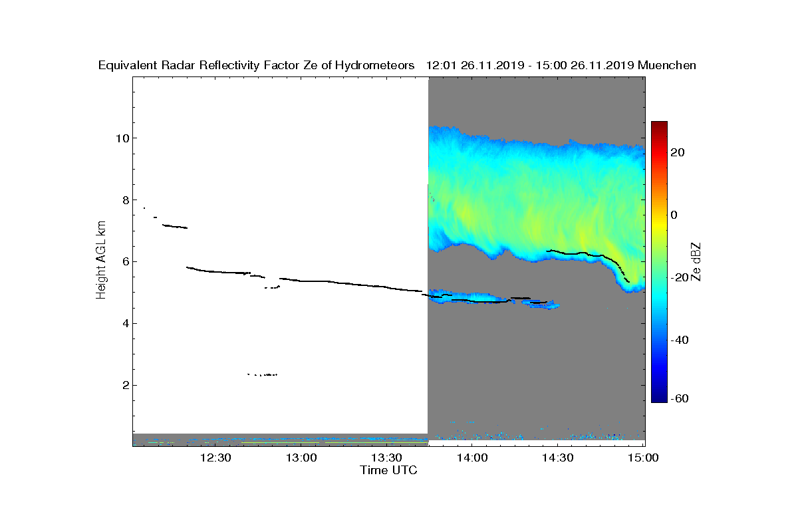Click the colorbar value -40
This screenshot has height=532, width=798.
point(680,340)
